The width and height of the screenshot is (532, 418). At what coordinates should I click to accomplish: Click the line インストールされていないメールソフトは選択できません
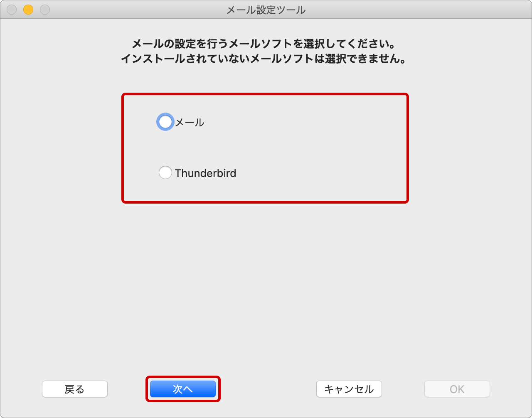(263, 59)
